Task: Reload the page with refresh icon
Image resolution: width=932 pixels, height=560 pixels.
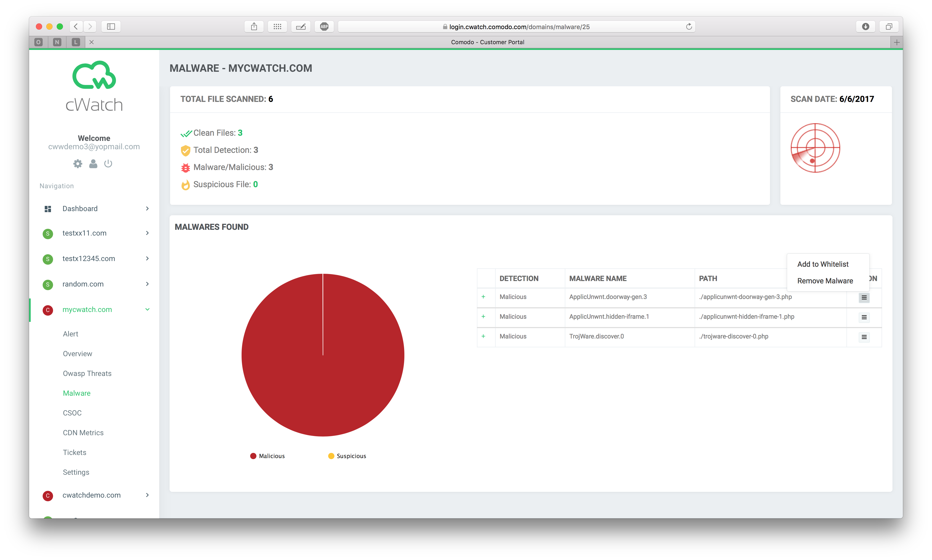Action: point(689,27)
